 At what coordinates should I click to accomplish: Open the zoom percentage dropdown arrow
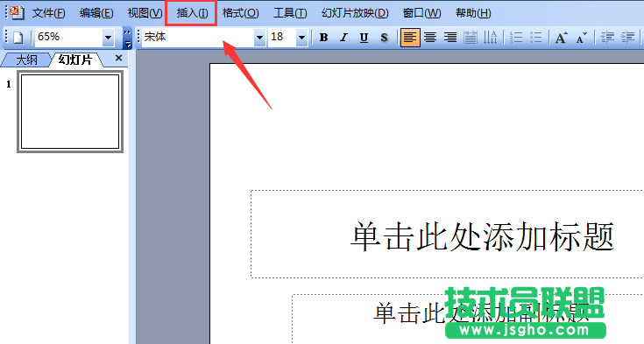point(108,38)
